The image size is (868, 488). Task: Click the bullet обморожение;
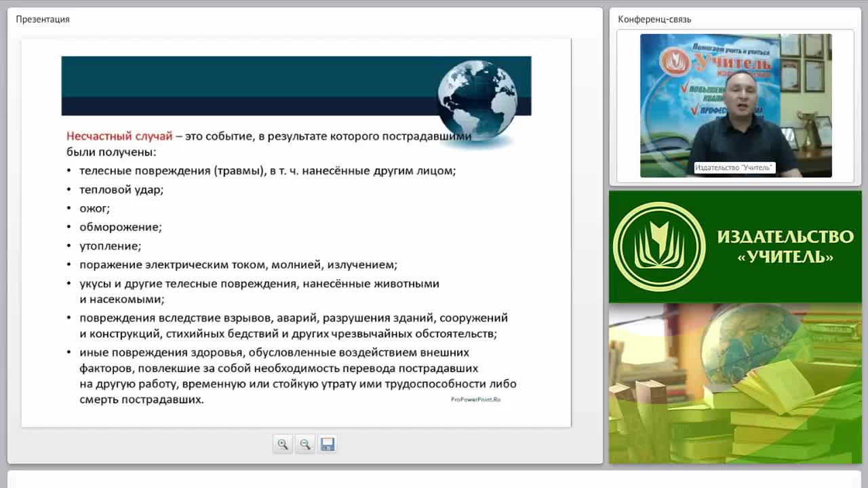click(x=121, y=228)
